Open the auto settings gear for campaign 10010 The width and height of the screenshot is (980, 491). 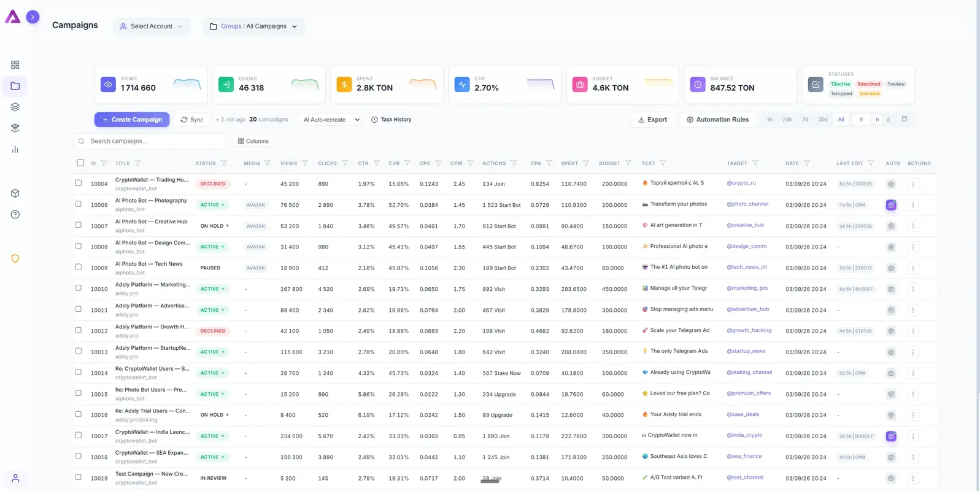[x=891, y=289]
